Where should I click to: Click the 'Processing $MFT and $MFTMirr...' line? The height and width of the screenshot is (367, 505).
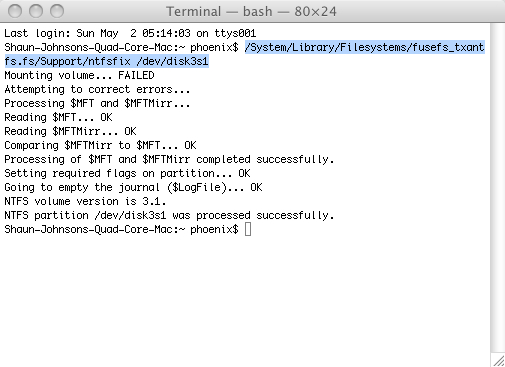(x=97, y=103)
